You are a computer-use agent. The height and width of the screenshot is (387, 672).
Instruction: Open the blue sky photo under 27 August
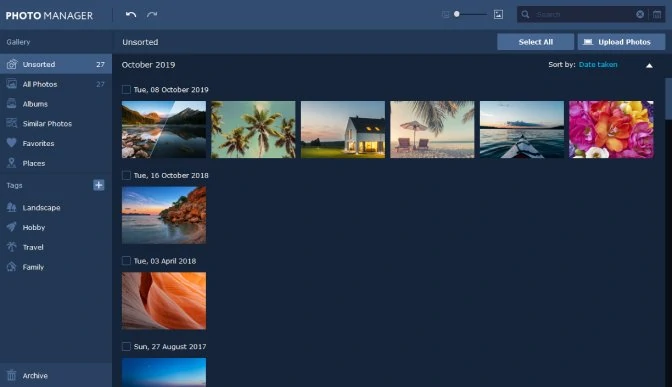click(x=164, y=372)
